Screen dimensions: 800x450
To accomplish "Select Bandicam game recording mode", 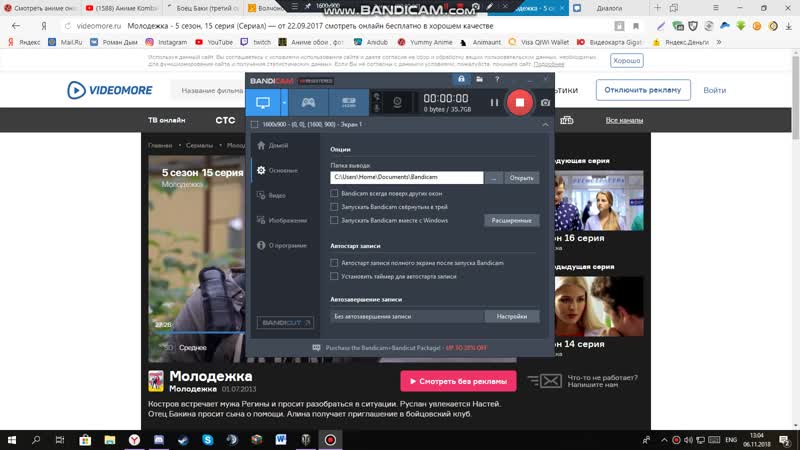I will coord(308,103).
